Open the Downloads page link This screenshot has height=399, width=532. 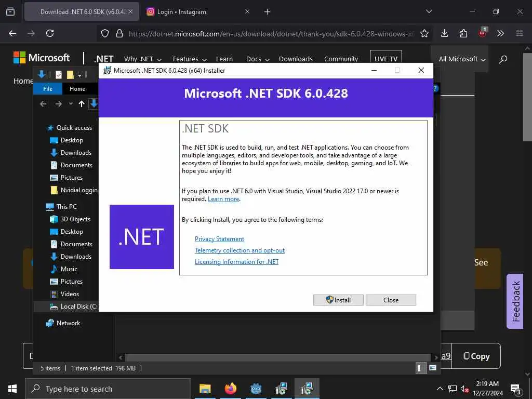(296, 59)
